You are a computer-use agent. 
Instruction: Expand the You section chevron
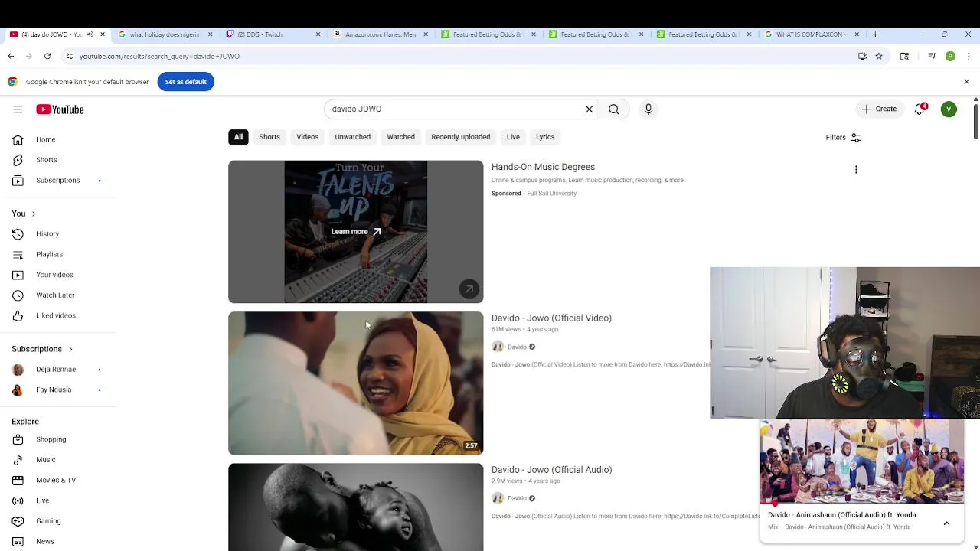click(x=34, y=214)
